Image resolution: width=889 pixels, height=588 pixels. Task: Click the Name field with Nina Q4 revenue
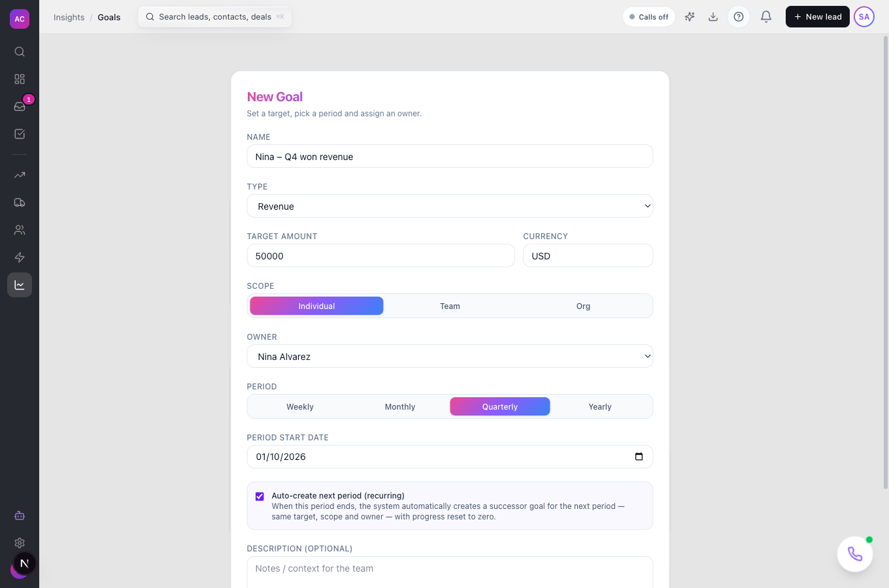[450, 156]
